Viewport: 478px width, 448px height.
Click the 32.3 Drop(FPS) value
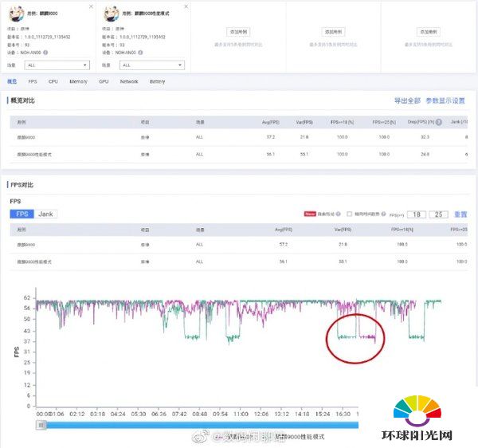(x=425, y=137)
